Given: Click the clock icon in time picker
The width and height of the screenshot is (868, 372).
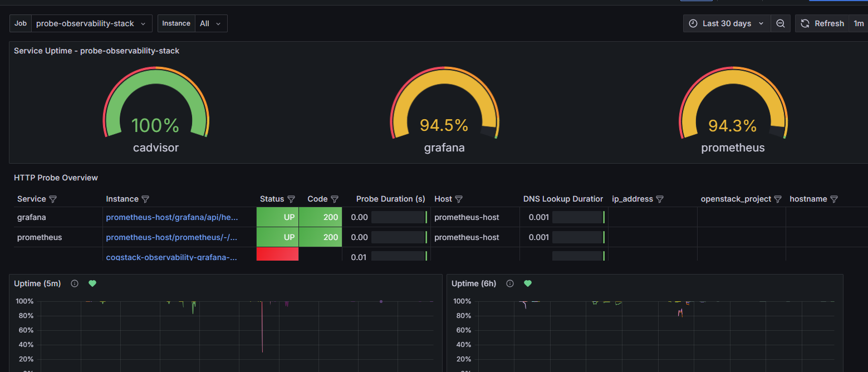Looking at the screenshot, I should 693,23.
